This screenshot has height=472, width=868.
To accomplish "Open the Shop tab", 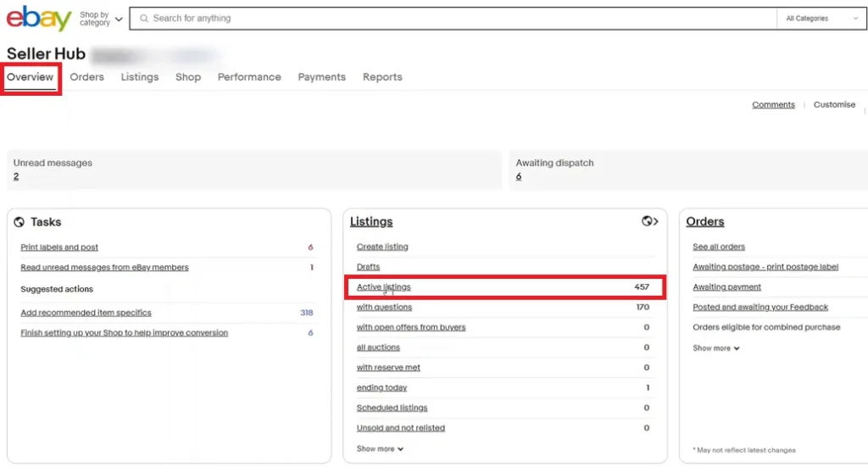I will coord(188,77).
